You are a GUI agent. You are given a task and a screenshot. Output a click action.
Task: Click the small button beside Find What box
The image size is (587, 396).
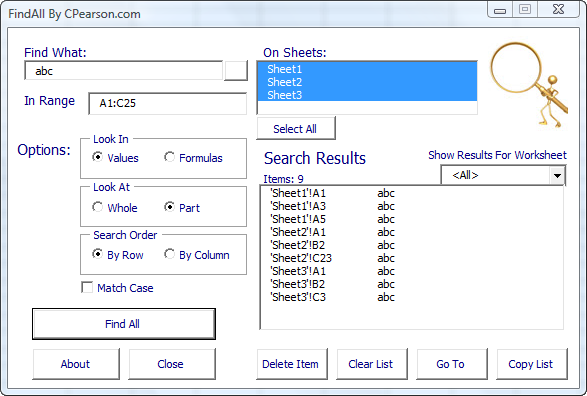(x=235, y=70)
